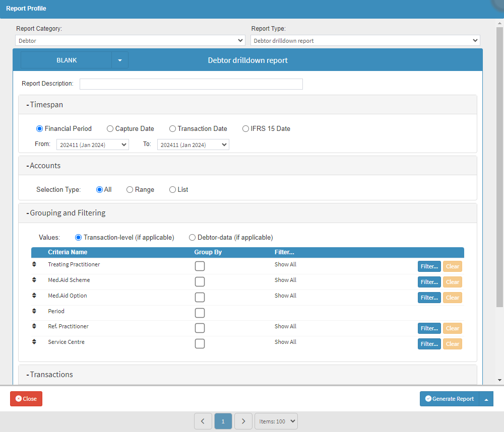
Task: Open the caret next to BLANK profile
Action: (120, 60)
